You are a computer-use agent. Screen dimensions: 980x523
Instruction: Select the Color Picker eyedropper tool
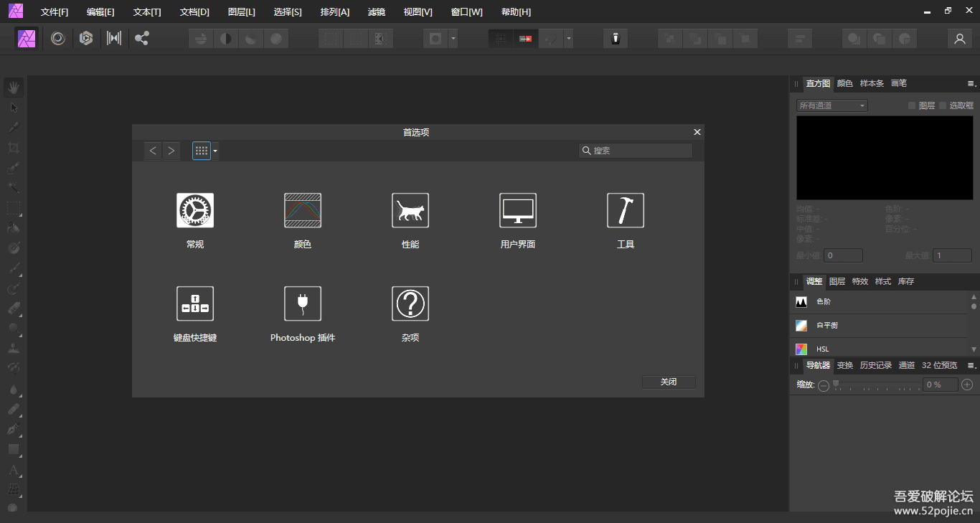tap(14, 128)
